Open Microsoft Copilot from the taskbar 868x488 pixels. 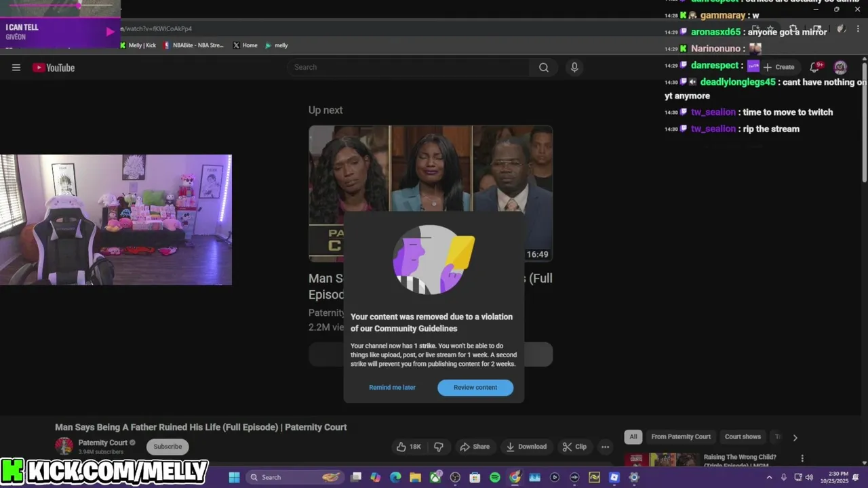pyautogui.click(x=376, y=477)
